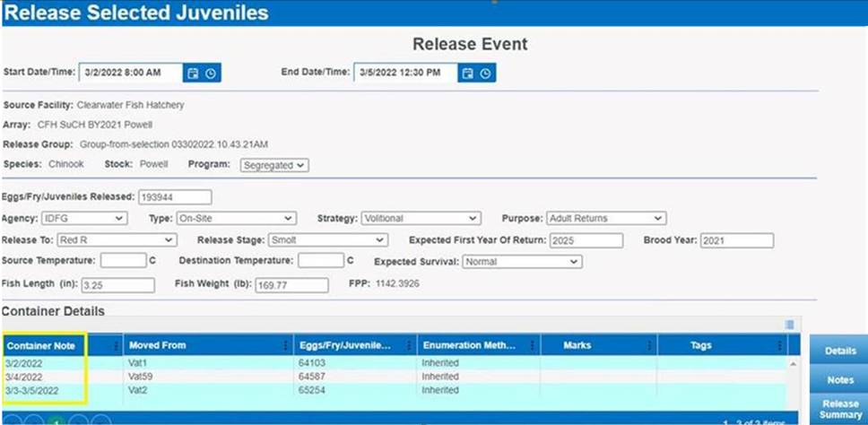This screenshot has width=868, height=425.
Task: Switch to the Notes side tab
Action: 840,380
